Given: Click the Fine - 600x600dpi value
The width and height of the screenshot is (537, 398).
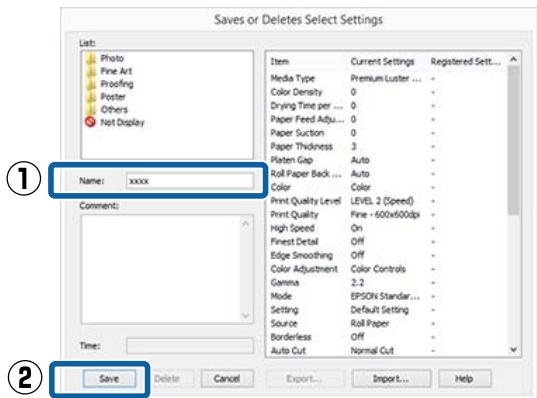Looking at the screenshot, I should click(385, 215).
